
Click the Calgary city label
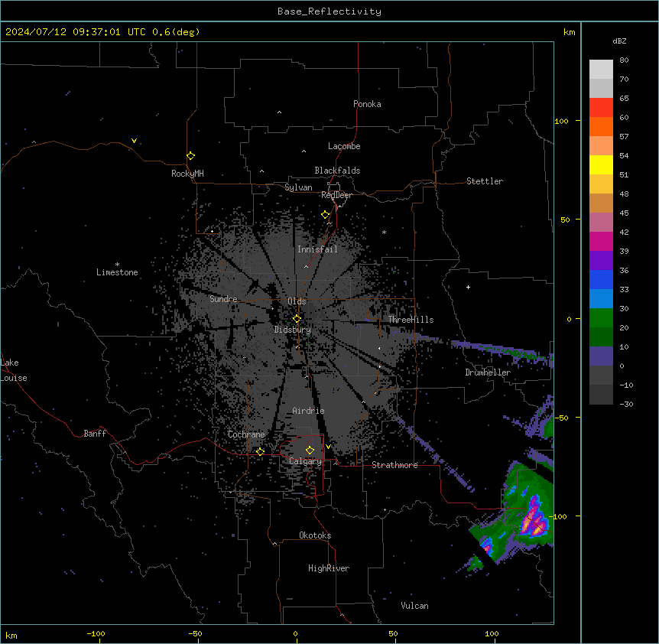click(306, 461)
